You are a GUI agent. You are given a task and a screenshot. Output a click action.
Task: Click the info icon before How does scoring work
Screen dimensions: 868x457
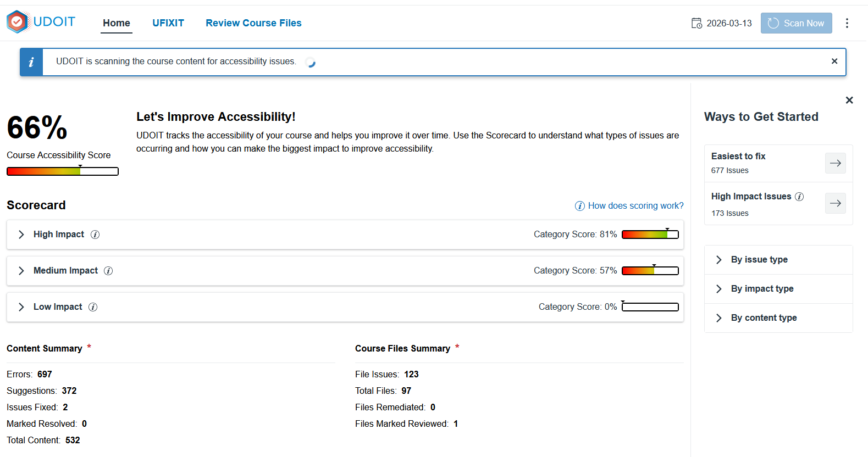click(x=579, y=206)
